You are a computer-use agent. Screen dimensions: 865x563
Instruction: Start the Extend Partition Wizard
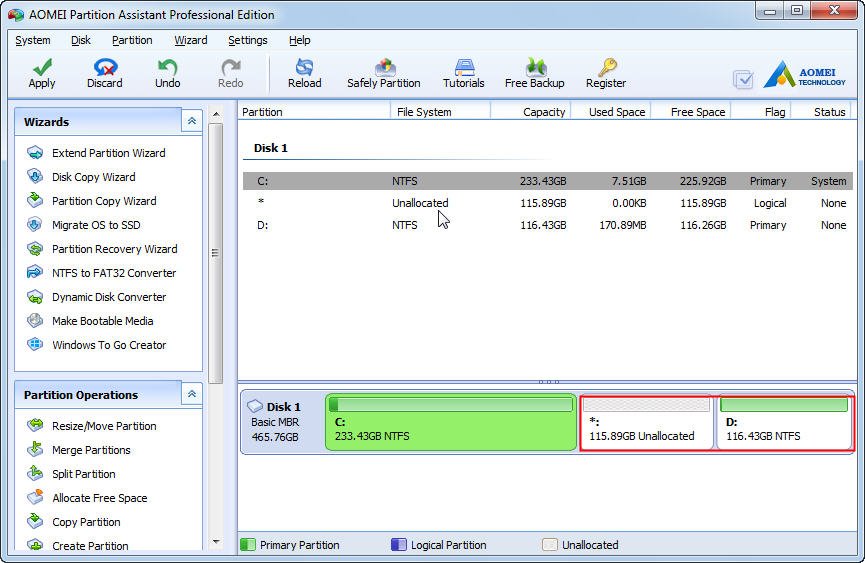(x=96, y=153)
